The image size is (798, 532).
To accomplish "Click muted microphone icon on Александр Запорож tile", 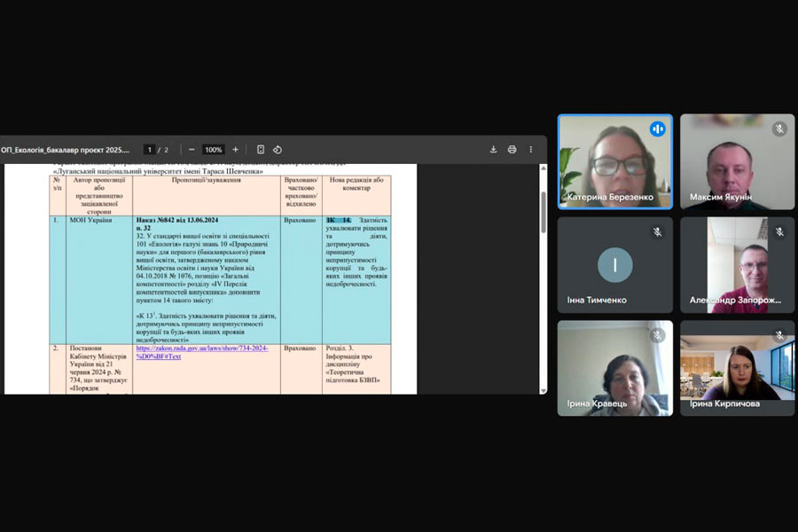I will [779, 232].
